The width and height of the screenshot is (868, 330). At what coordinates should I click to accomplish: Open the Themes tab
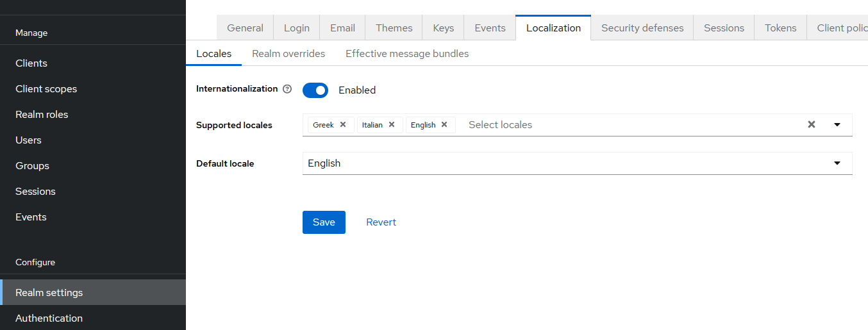point(394,28)
